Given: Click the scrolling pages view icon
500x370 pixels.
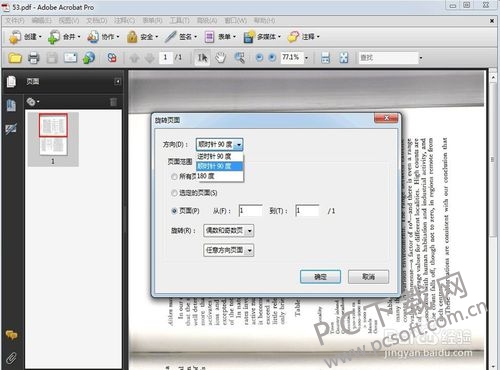Looking at the screenshot, I should point(325,58).
